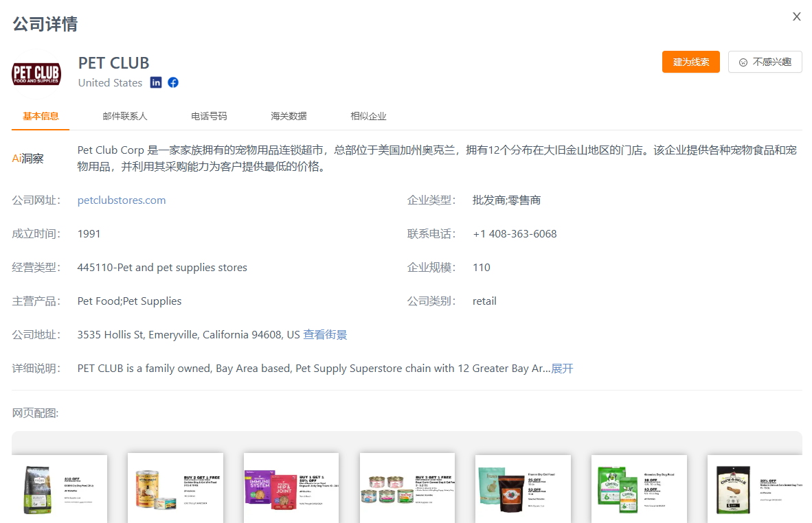
Task: Click the Ai洞察 label
Action: tap(28, 159)
